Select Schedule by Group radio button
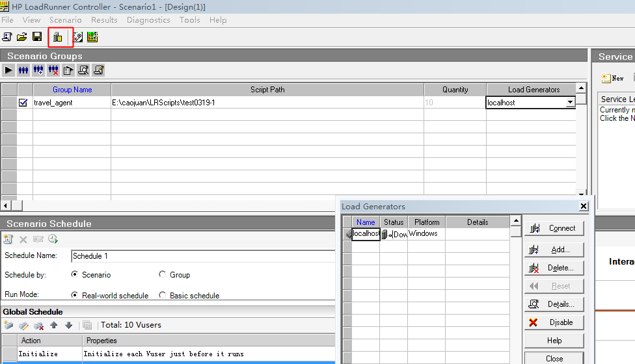Image resolution: width=635 pixels, height=364 pixels. pyautogui.click(x=162, y=274)
